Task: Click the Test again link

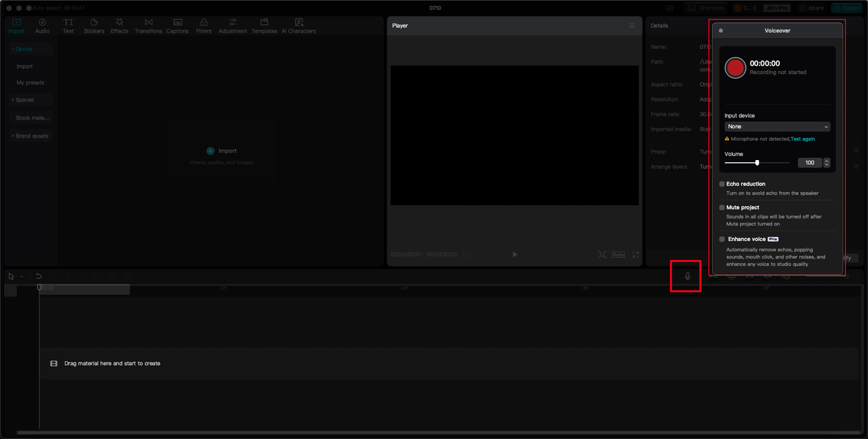Action: click(803, 139)
